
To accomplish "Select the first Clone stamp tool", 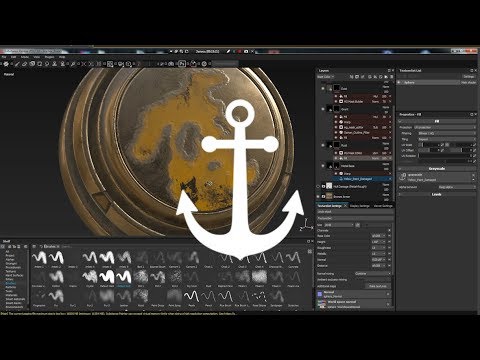I will pyautogui.click(x=54, y=64).
